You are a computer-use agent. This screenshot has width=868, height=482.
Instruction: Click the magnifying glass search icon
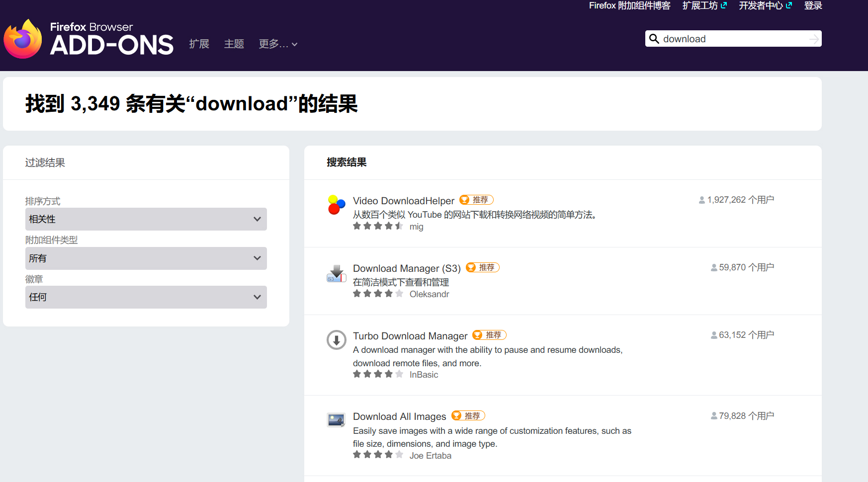coord(654,39)
